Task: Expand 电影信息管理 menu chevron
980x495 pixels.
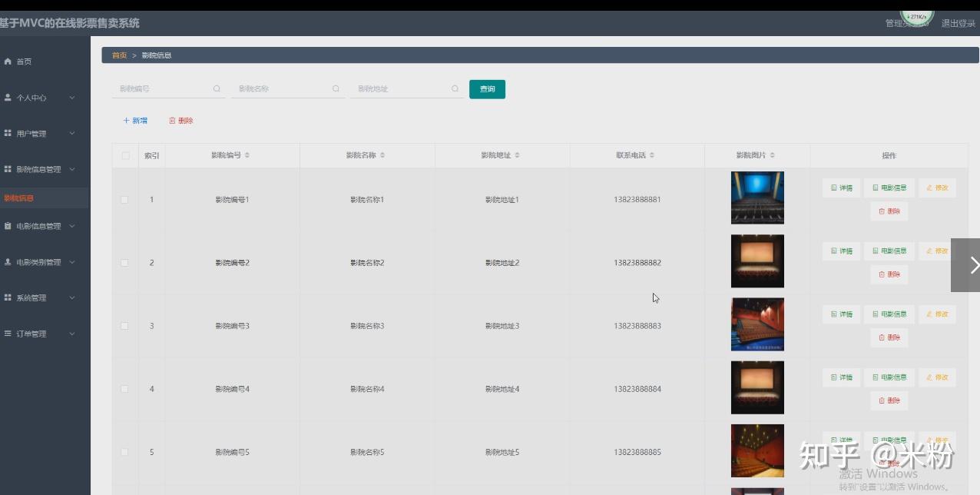Action: 72,226
